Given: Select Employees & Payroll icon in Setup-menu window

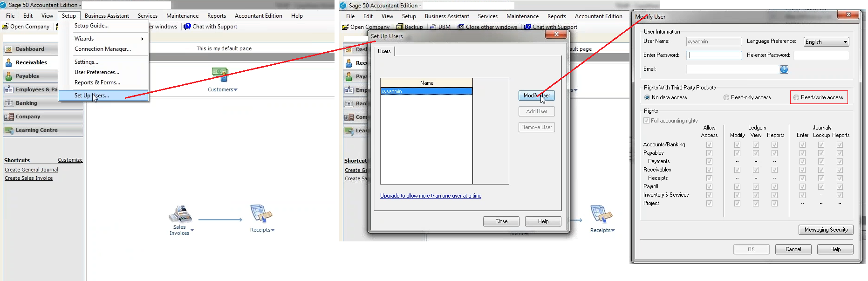Looking at the screenshot, I should [x=8, y=89].
